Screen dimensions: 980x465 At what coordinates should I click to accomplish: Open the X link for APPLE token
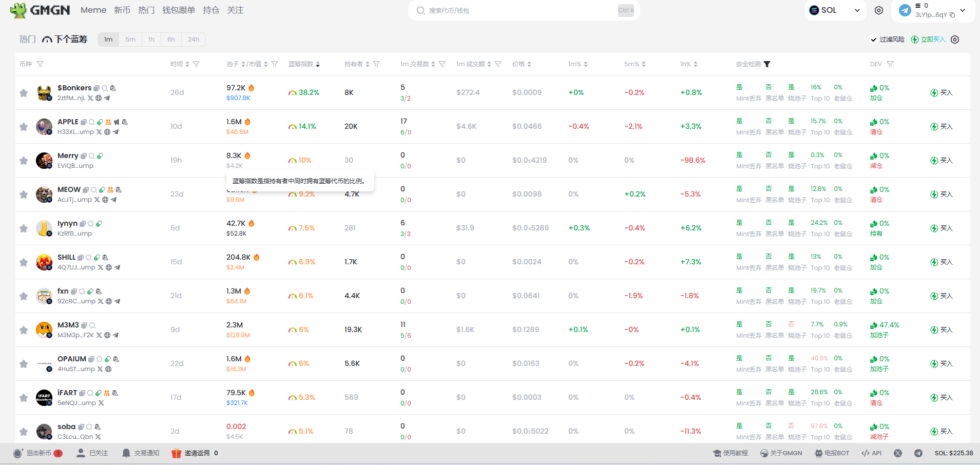click(99, 132)
